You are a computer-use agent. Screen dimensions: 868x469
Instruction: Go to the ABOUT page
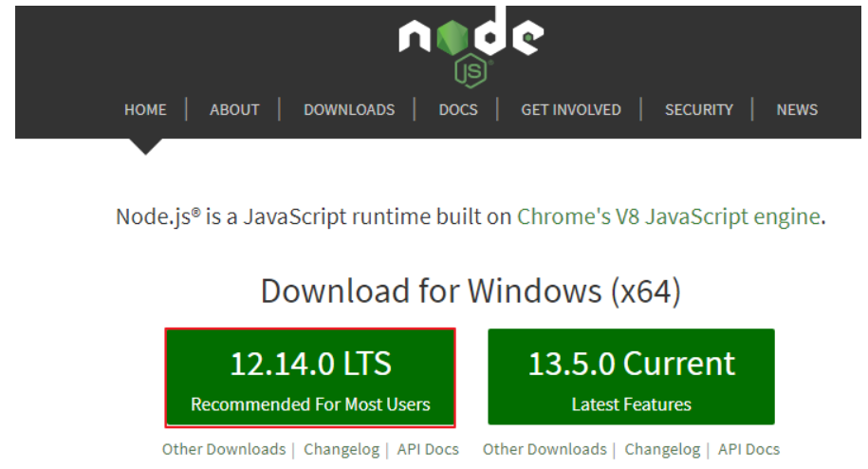234,109
